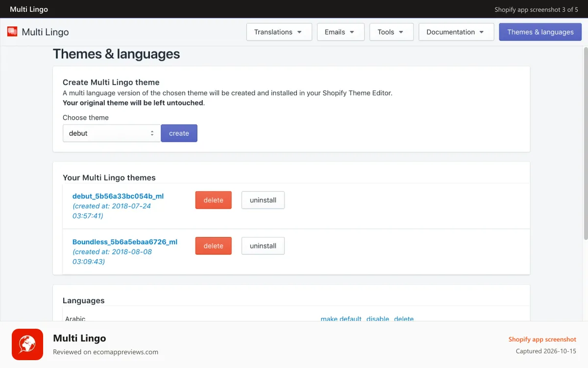The width and height of the screenshot is (588, 368).
Task: Click the Create Multi Lingo theme heading
Action: (x=111, y=82)
